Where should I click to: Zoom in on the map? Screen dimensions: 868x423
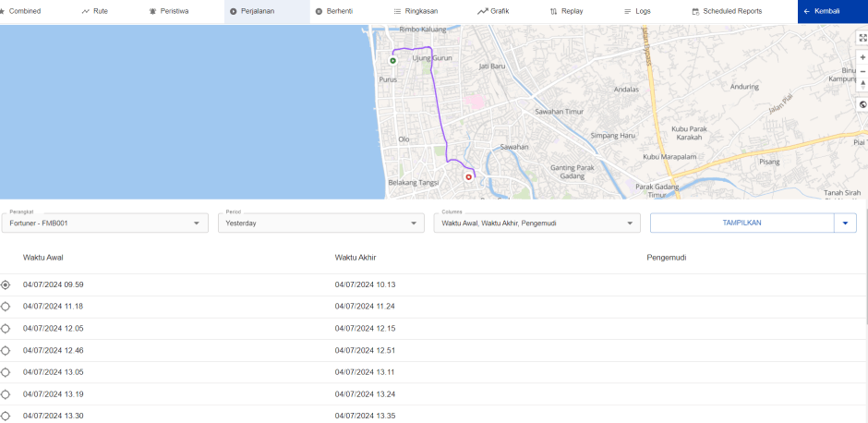click(862, 57)
